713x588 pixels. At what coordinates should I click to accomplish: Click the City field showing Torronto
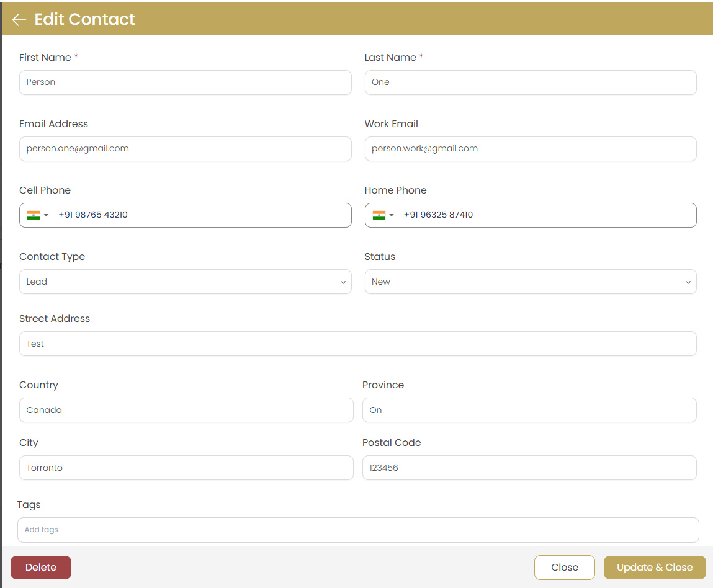[186, 467]
